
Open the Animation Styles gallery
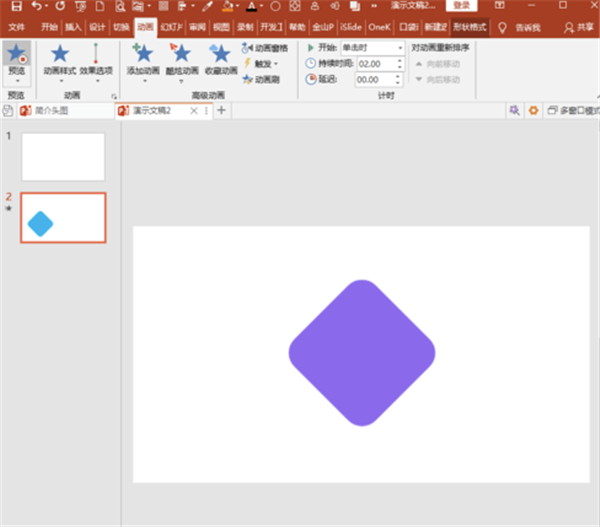point(59,59)
